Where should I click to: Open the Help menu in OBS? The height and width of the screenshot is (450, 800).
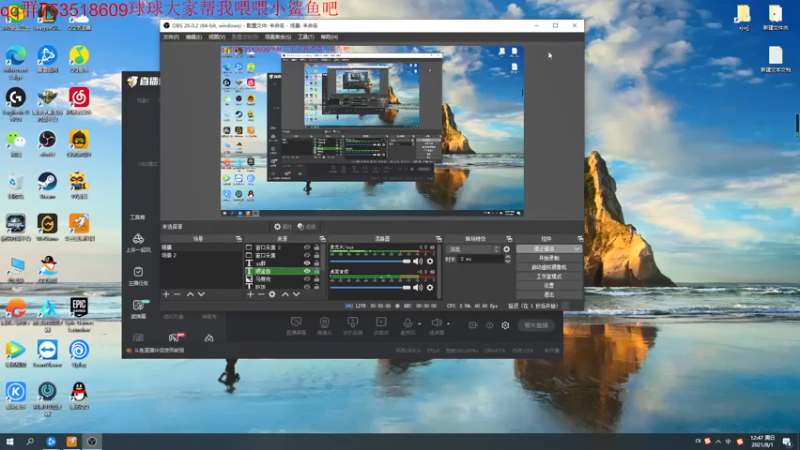(x=331, y=37)
